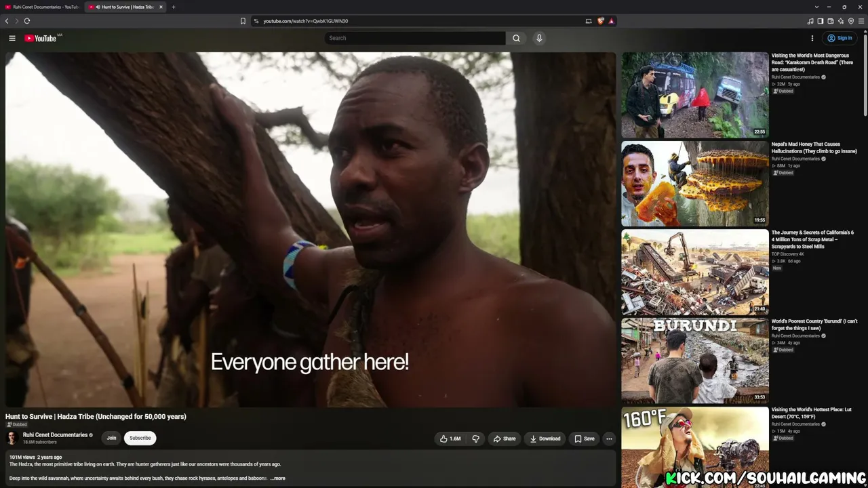Toggle the browser sidebar panel
Image resolution: width=868 pixels, height=488 pixels.
point(821,21)
